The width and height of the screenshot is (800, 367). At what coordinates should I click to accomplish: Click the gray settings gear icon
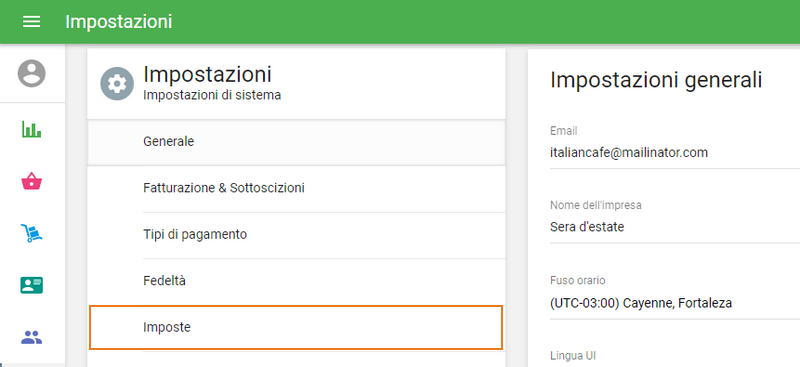117,83
